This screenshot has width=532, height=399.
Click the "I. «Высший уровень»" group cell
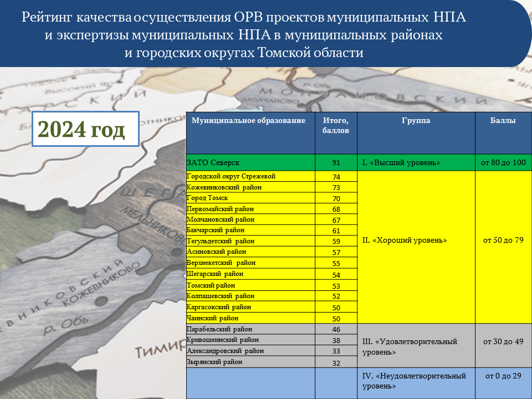coord(416,162)
